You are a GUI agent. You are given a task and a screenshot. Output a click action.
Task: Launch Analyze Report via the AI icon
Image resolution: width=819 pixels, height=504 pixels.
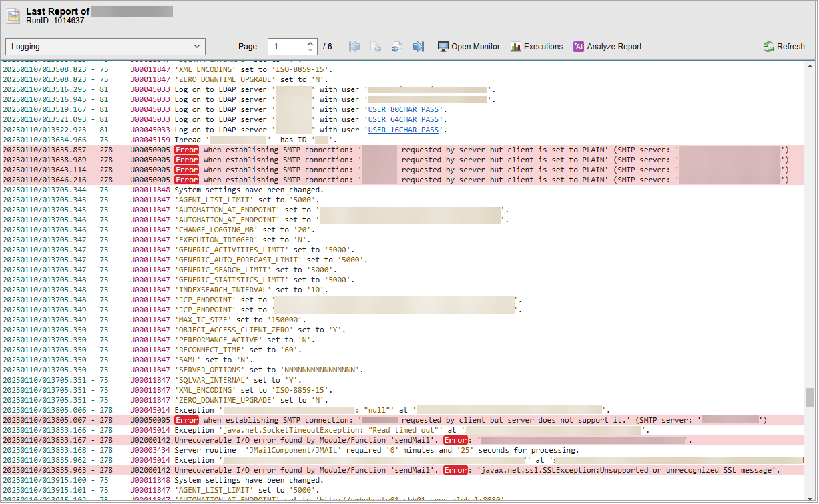point(578,47)
